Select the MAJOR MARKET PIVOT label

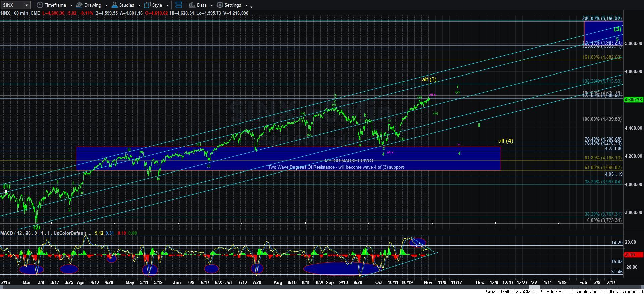(349, 161)
